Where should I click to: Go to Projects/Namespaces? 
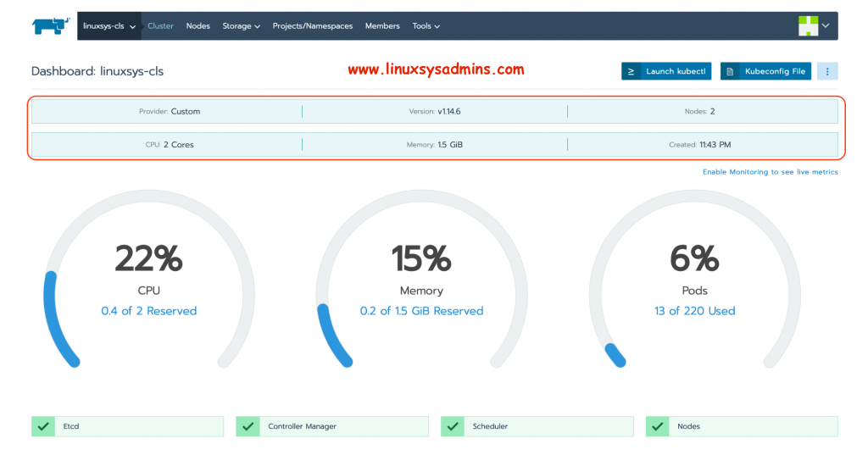point(312,26)
